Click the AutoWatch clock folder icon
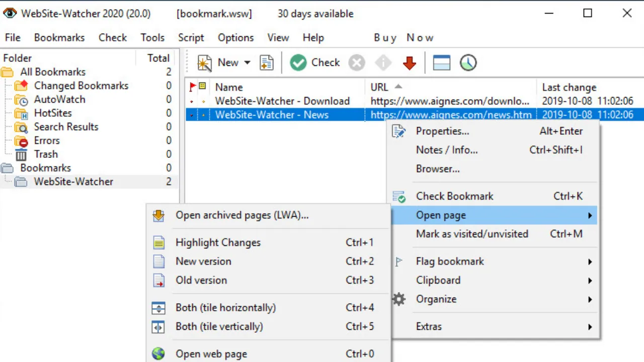The width and height of the screenshot is (644, 362). (x=21, y=100)
